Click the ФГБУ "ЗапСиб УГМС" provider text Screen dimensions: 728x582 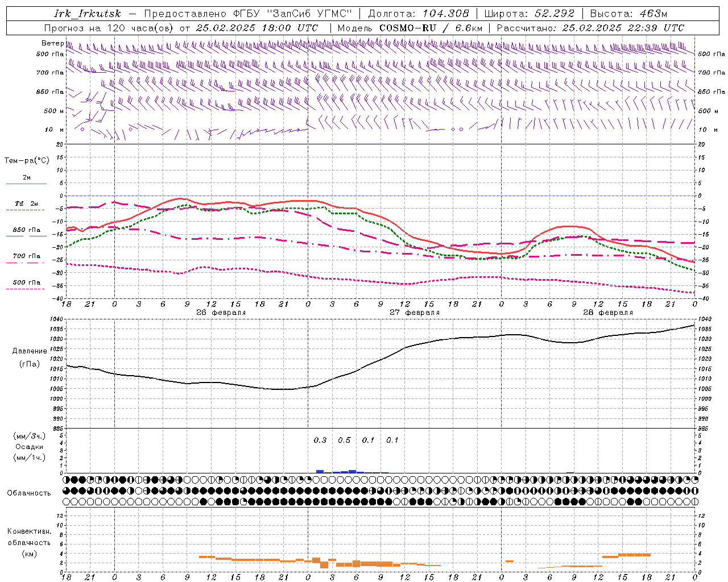click(x=292, y=14)
